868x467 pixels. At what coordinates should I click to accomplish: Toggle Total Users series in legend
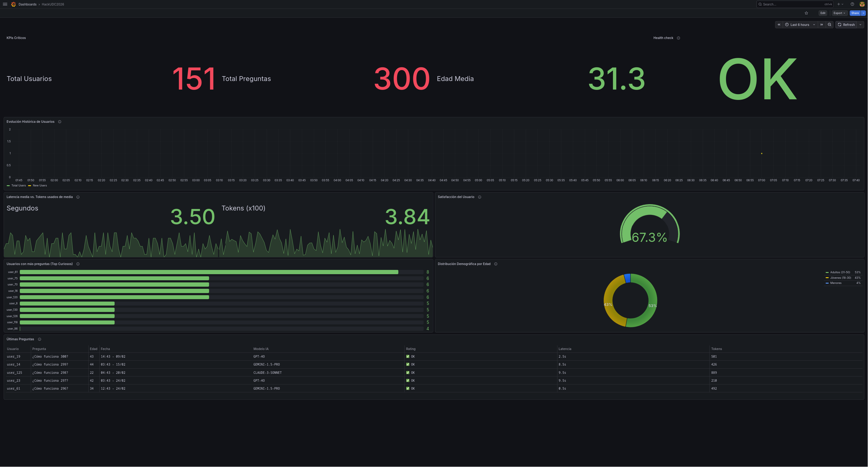coord(18,186)
